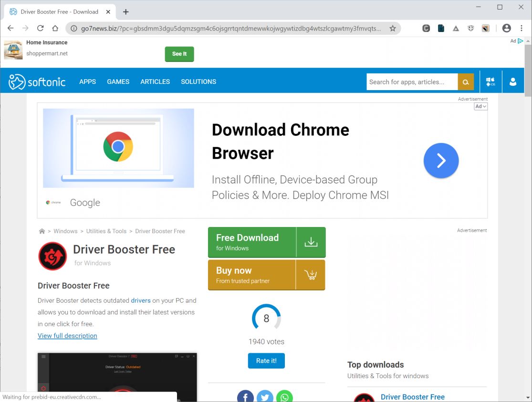Image resolution: width=532 pixels, height=402 pixels.
Task: Open the ARTICLES menu
Action: click(155, 82)
